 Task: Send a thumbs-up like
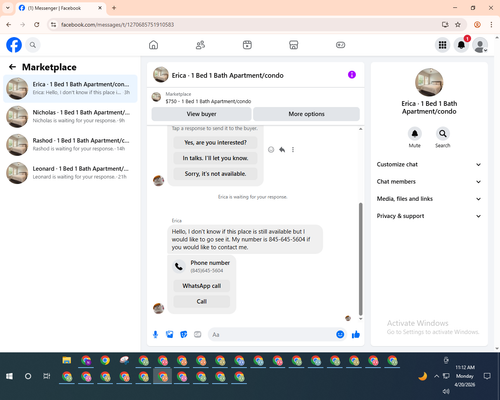[x=356, y=334]
